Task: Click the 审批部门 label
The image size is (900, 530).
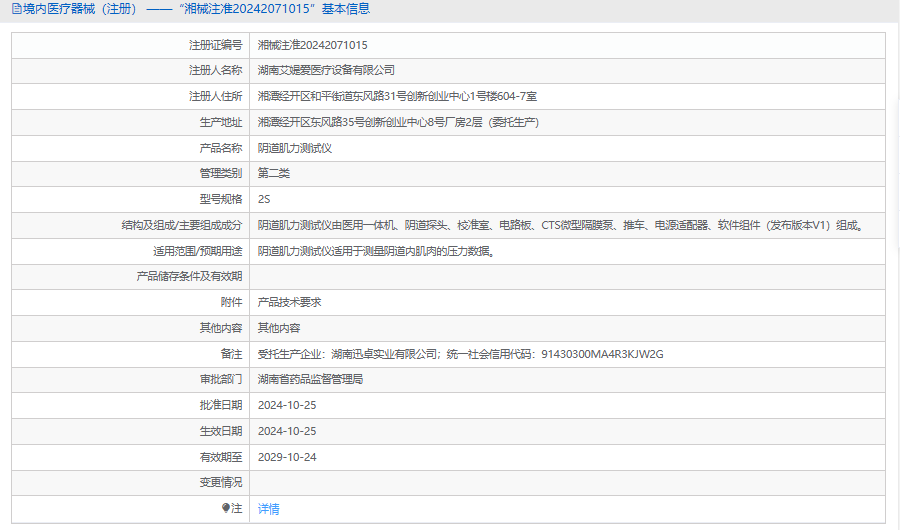Action: [221, 380]
